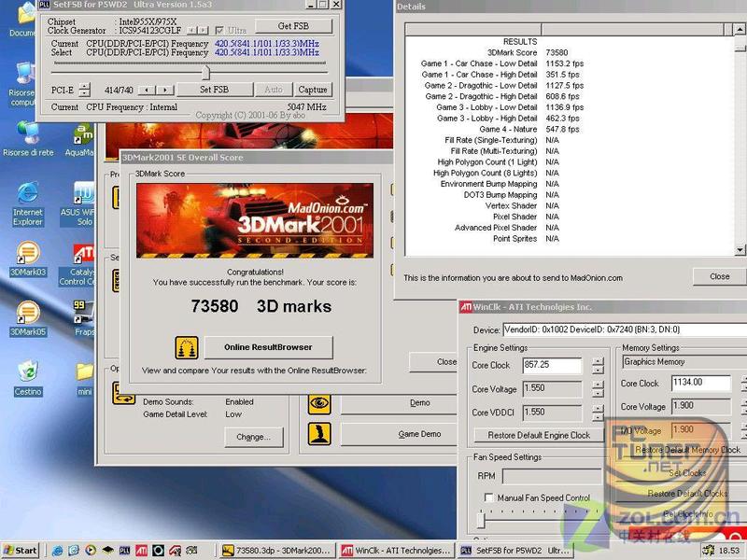This screenshot has width=747, height=560.
Task: Click the Capture button in SetFSB
Action: [x=313, y=90]
